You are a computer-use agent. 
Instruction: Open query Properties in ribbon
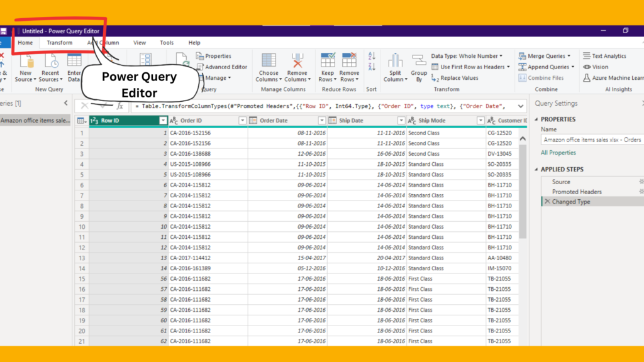[214, 56]
